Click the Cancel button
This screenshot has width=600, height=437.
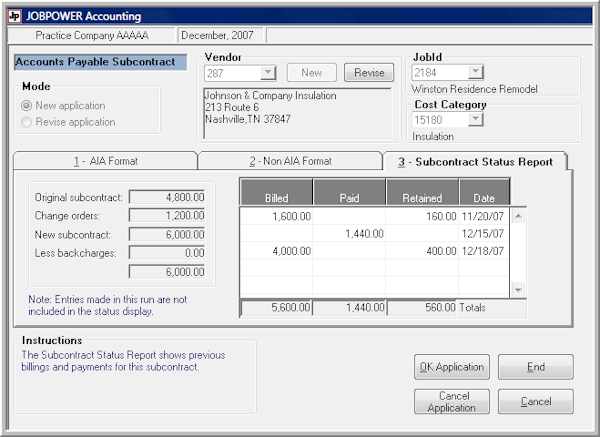535,402
